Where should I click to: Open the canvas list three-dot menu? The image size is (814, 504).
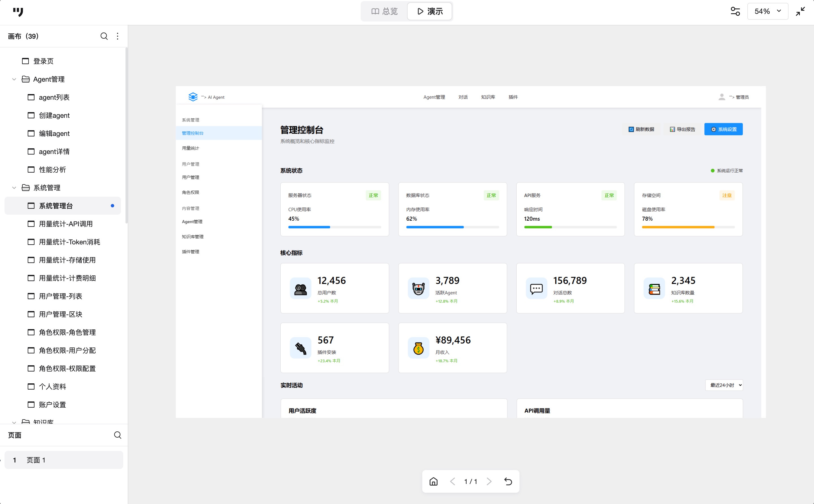click(117, 36)
